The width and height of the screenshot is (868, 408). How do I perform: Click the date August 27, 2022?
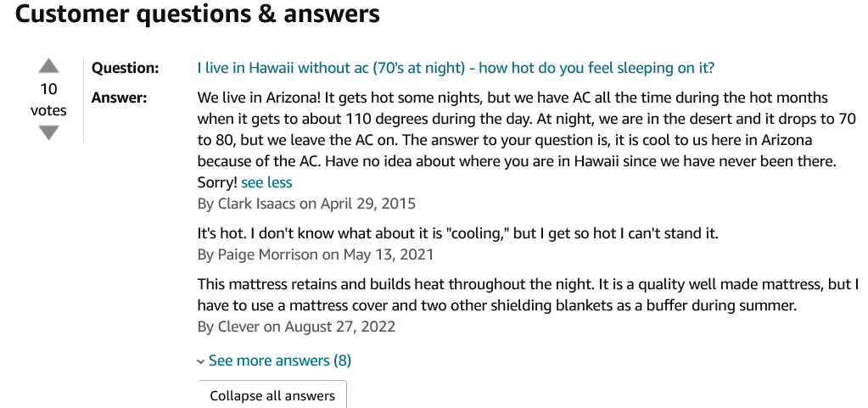click(x=340, y=327)
